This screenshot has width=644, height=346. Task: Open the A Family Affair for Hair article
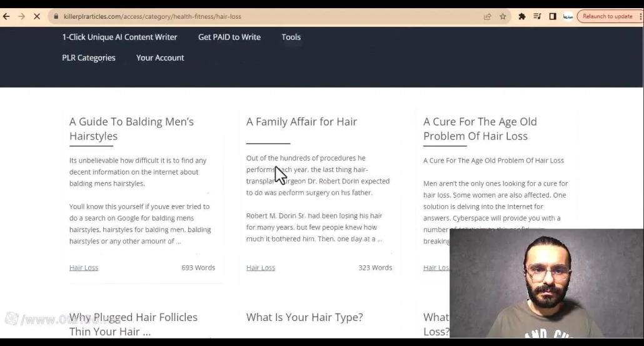(301, 122)
